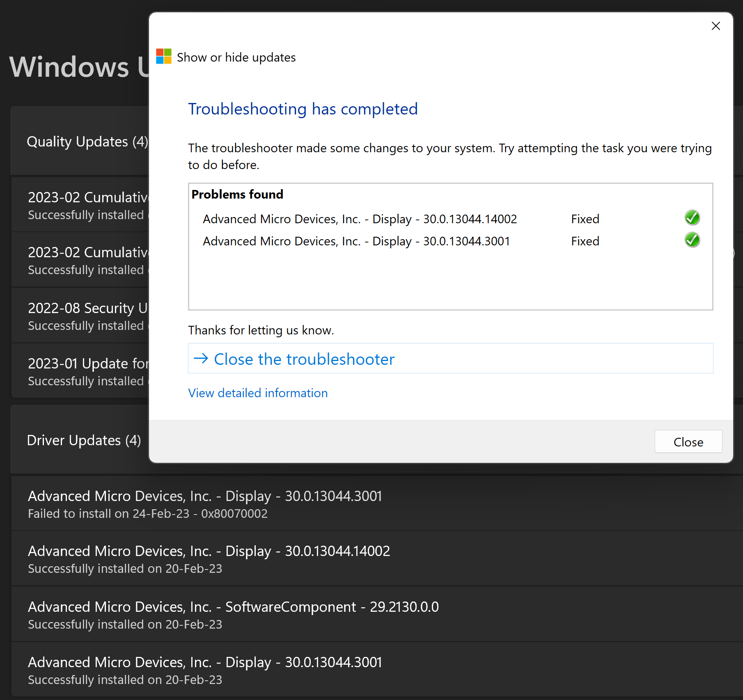Open View detailed information link

tap(258, 393)
